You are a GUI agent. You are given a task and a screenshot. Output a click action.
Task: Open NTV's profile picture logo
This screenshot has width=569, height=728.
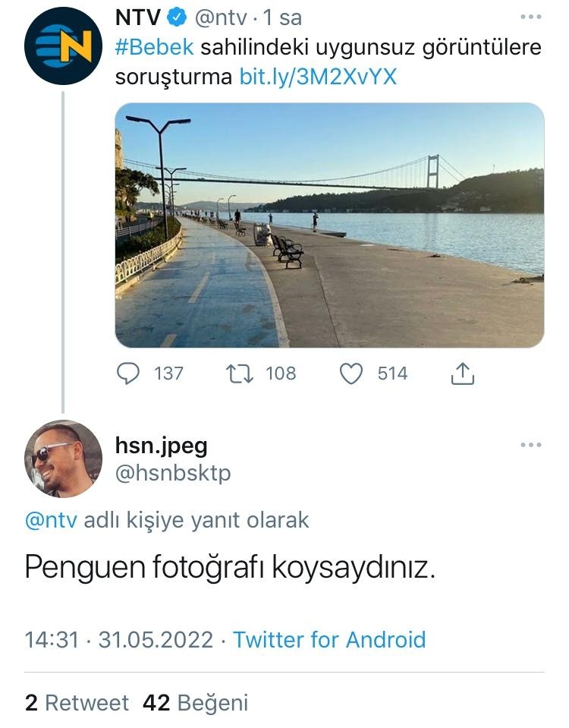pyautogui.click(x=63, y=46)
